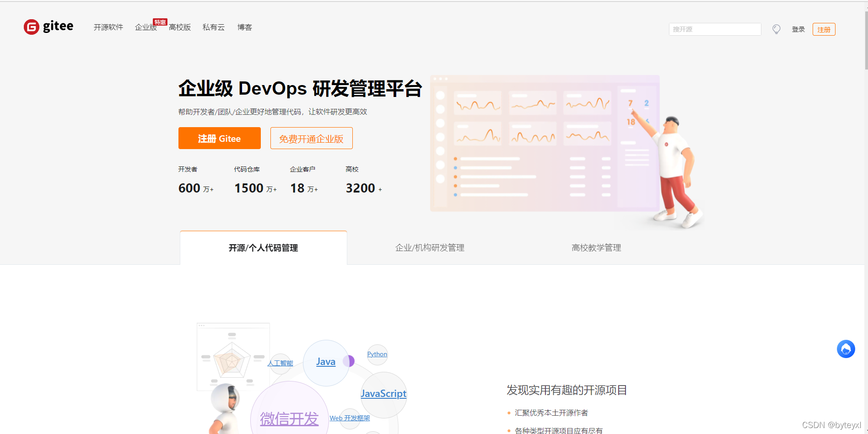Image resolution: width=868 pixels, height=434 pixels.
Task: Open the Java topic bubble link
Action: tap(326, 362)
